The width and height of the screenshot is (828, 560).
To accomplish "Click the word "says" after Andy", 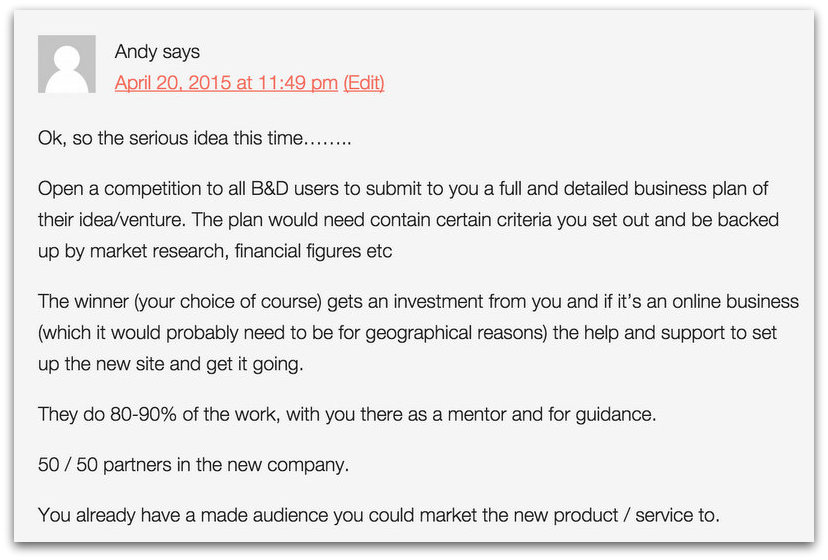I will pos(181,52).
